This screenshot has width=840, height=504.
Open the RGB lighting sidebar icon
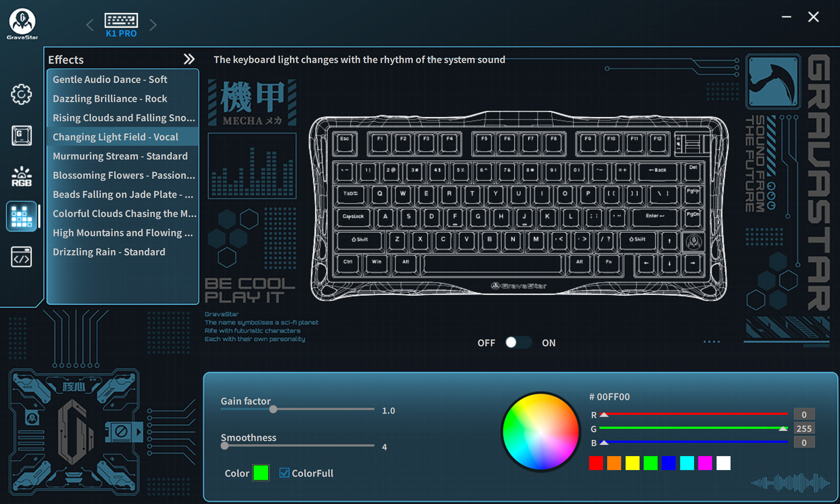(x=21, y=176)
